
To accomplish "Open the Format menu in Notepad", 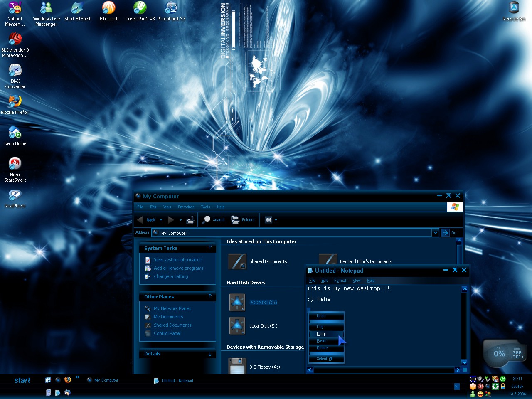I will coord(340,281).
